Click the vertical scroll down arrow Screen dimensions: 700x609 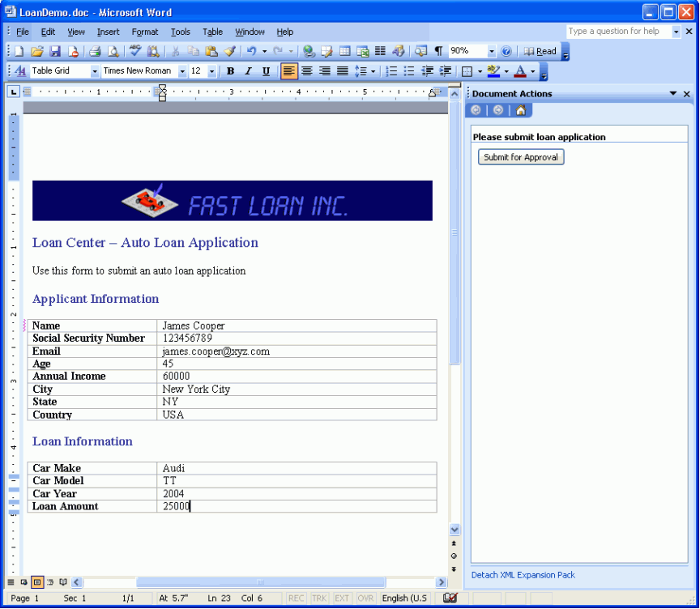click(455, 530)
